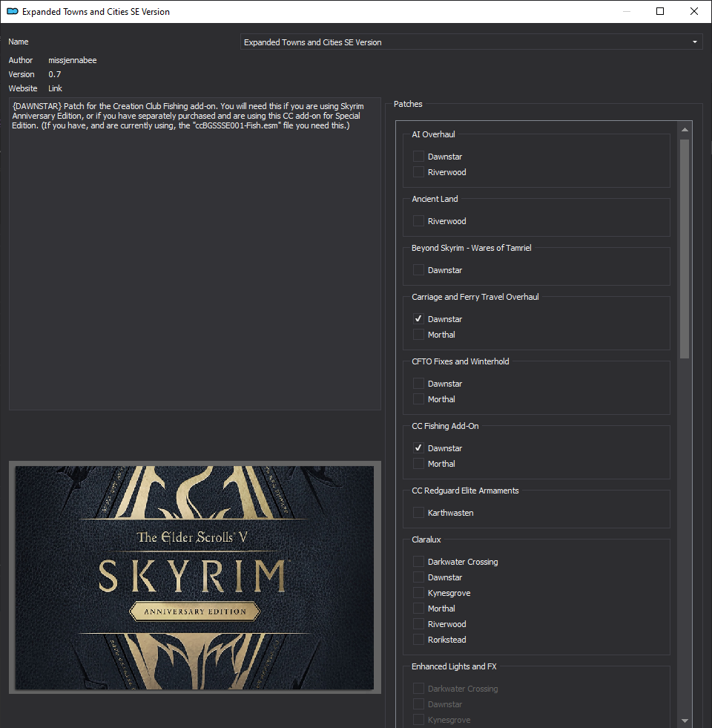The width and height of the screenshot is (712, 728).
Task: Enable AI Overhaul Dawnstar patch
Action: [418, 157]
